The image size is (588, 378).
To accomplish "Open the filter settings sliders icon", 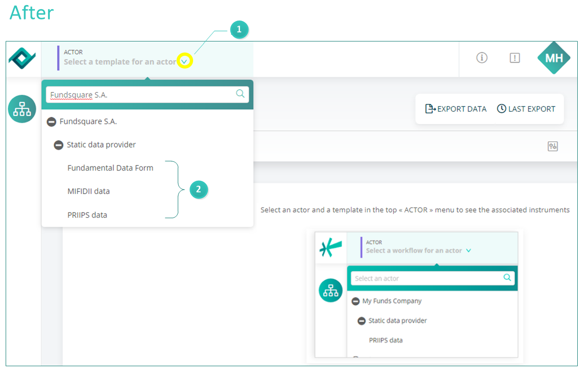I will [553, 146].
